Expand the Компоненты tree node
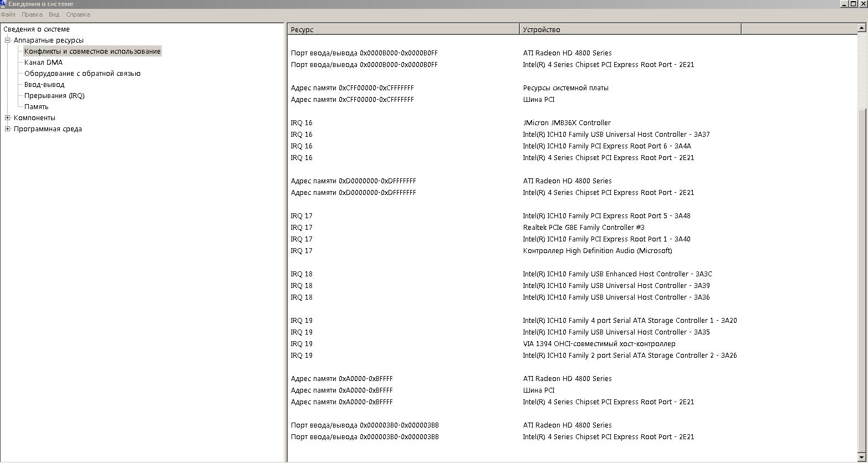The image size is (868, 463). 8,118
